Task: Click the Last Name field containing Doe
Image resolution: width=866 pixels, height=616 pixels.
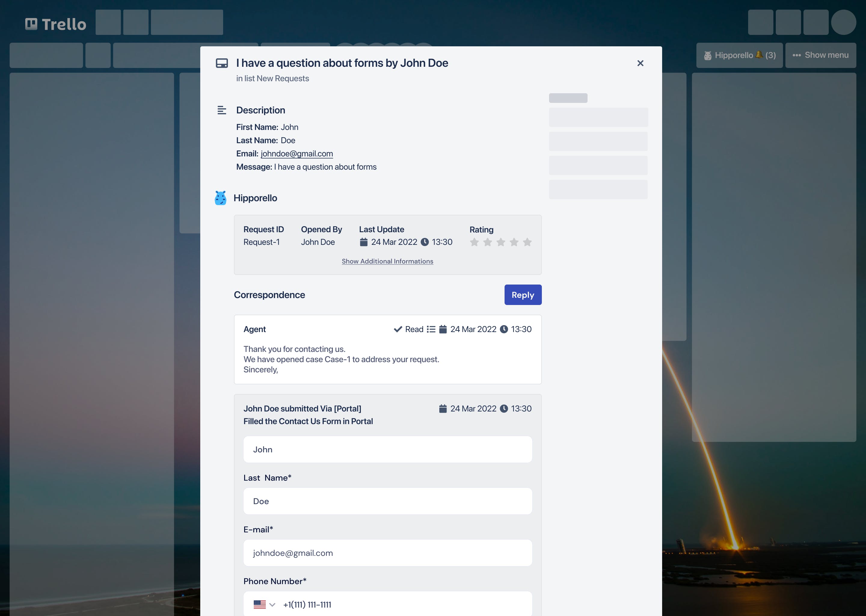Action: [x=388, y=501]
